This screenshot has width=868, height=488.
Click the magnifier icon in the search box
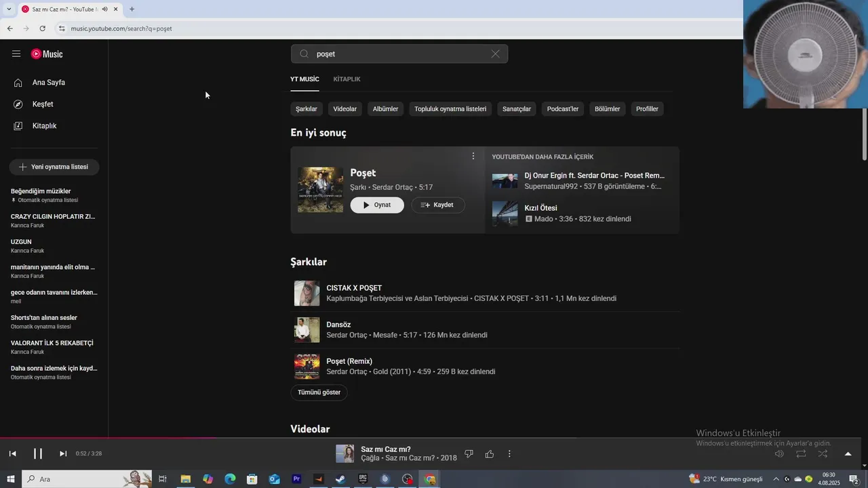[304, 54]
